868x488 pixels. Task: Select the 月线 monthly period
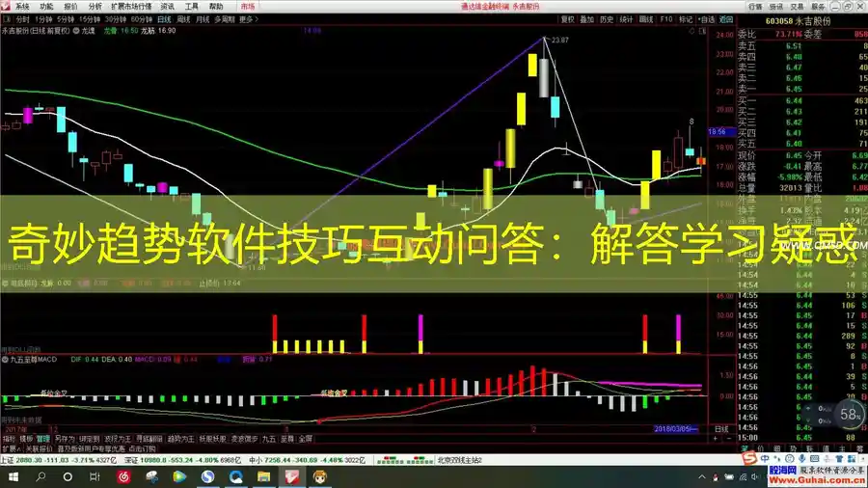click(x=203, y=19)
